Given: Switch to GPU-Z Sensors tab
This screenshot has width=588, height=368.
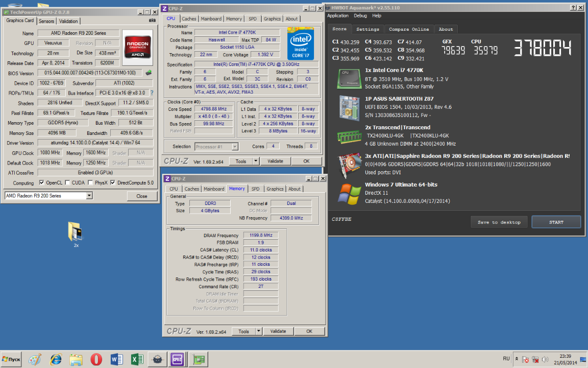Looking at the screenshot, I should [46, 21].
